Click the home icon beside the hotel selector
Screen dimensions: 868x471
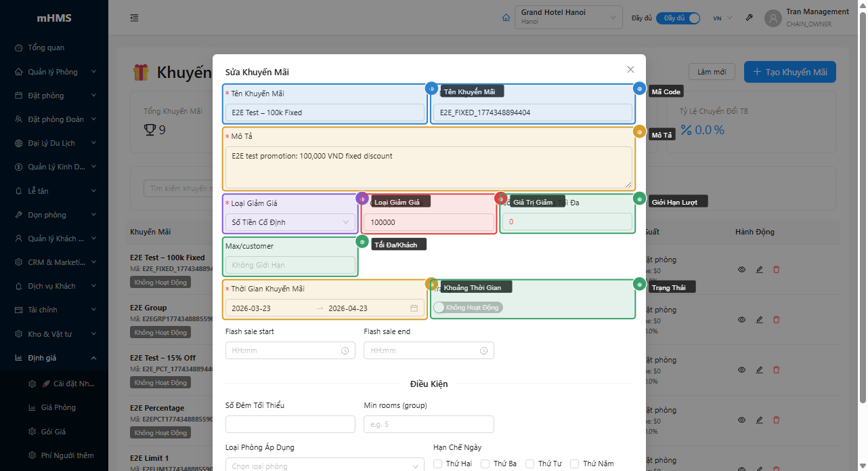(x=506, y=18)
